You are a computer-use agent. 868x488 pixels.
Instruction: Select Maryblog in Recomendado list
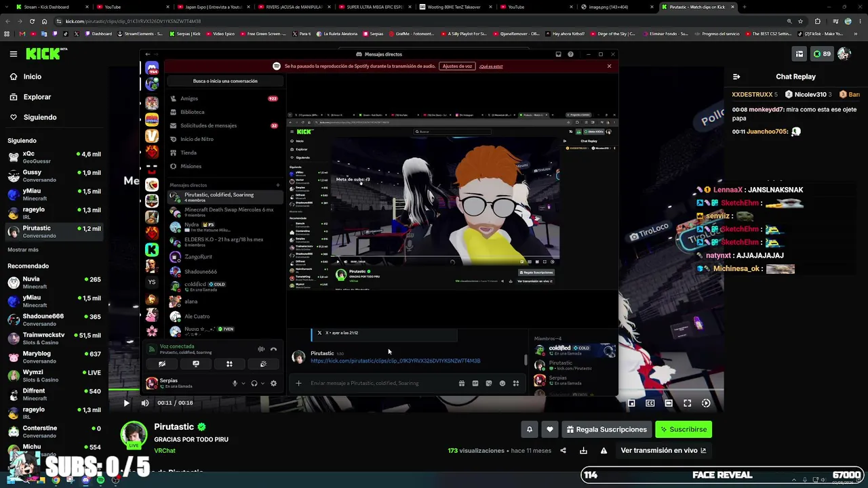pos(54,357)
